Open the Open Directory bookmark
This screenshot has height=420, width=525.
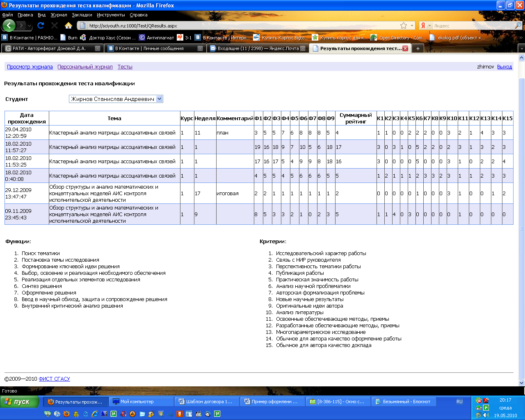pyautogui.click(x=399, y=37)
